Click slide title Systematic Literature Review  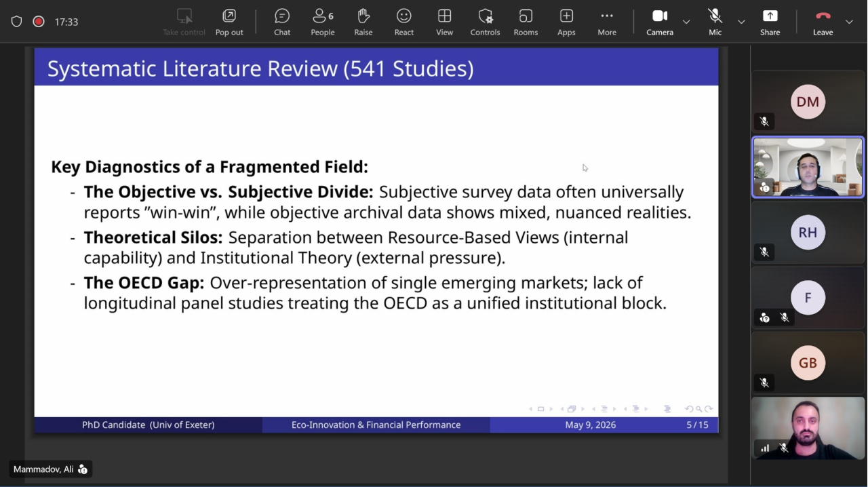pos(260,69)
